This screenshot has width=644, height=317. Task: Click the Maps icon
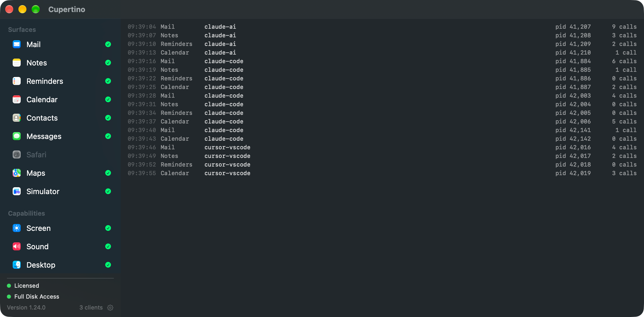[17, 173]
